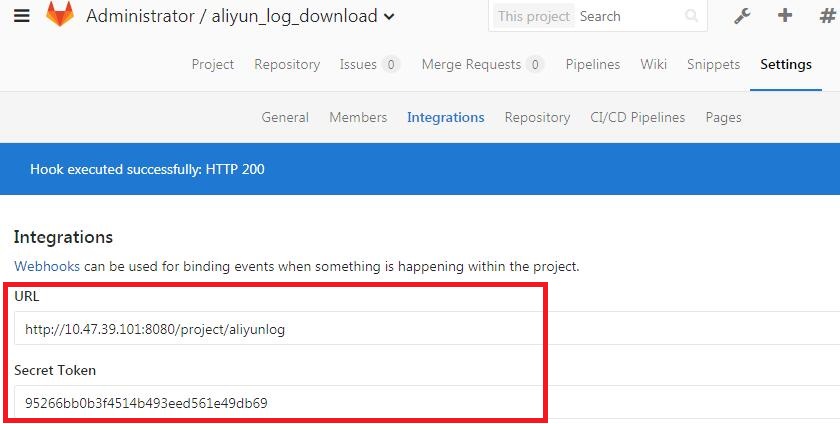Screen dimensions: 840x424
Task: Click the Integrations heading
Action: tap(63, 237)
